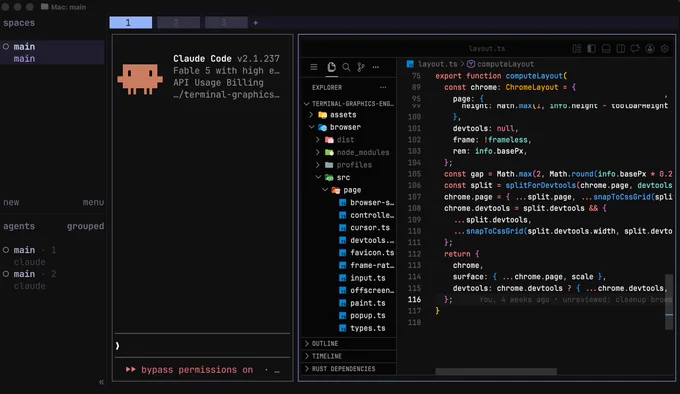The height and width of the screenshot is (394, 680).
Task: Focus the Claude Code prompt input
Action: [203, 345]
